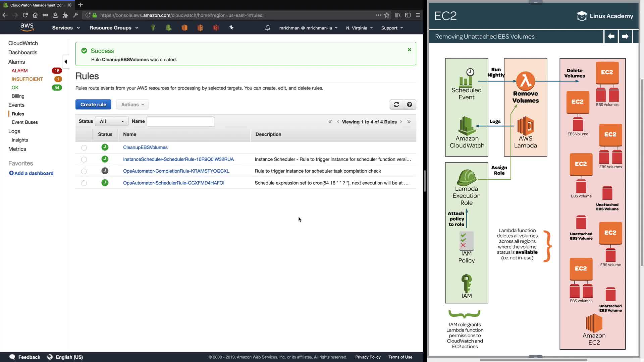Image resolution: width=644 pixels, height=362 pixels.
Task: Go to the previous slide arrow
Action: [x=611, y=36]
